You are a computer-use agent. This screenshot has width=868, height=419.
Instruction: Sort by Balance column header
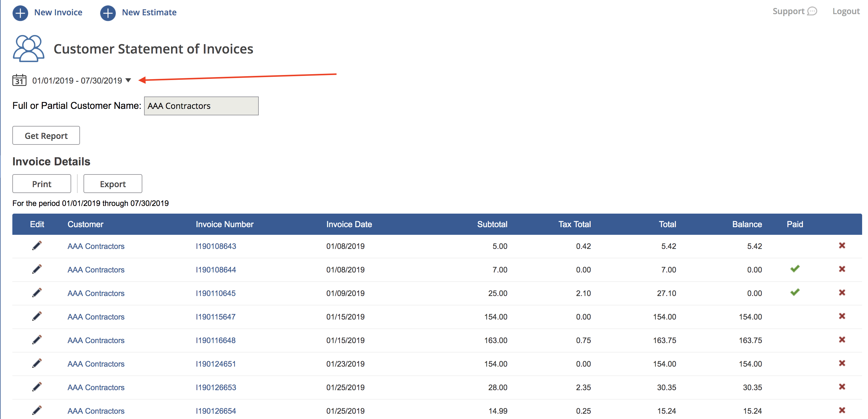tap(747, 224)
